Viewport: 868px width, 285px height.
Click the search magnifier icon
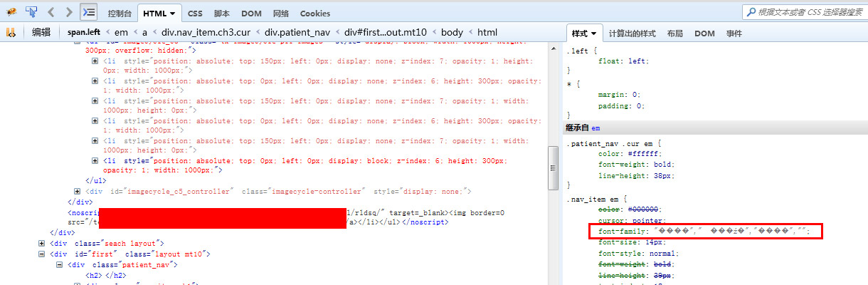coord(751,12)
